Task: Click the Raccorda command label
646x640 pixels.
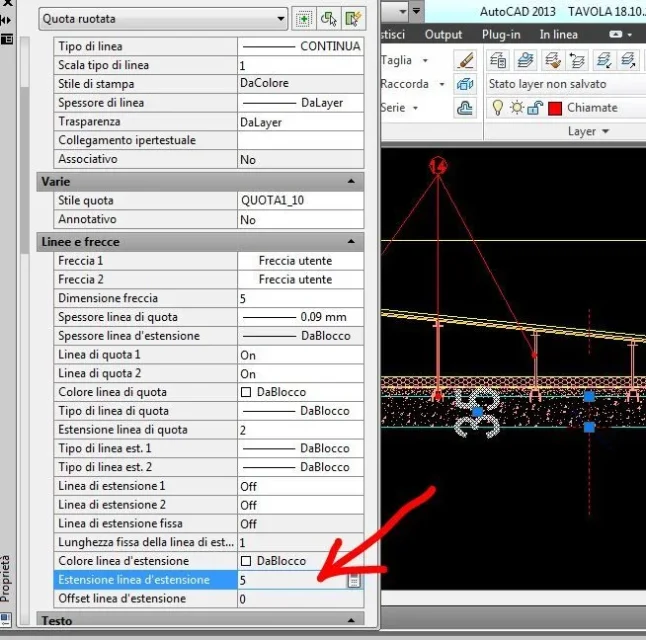Action: [x=405, y=84]
